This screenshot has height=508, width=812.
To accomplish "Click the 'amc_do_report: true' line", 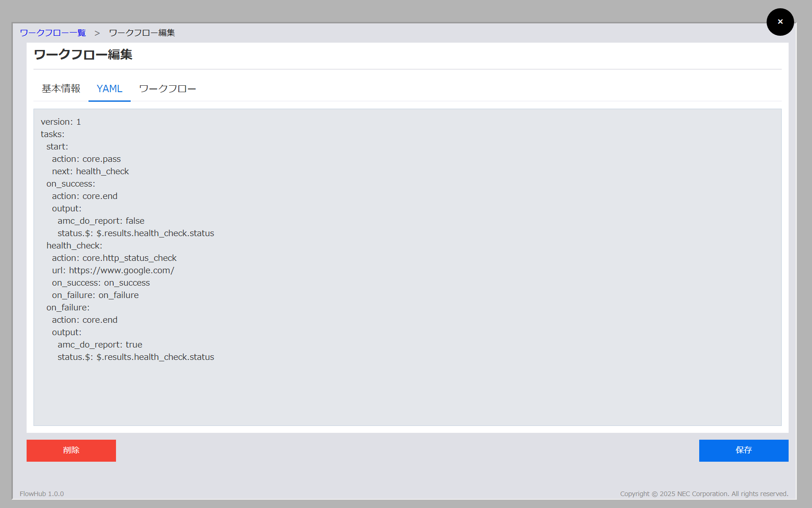I will pyautogui.click(x=100, y=345).
